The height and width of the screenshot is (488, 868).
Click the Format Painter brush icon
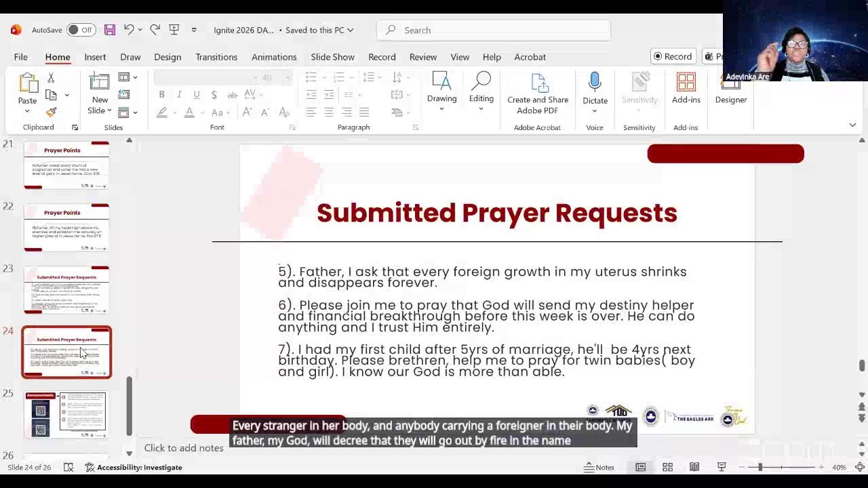51,112
